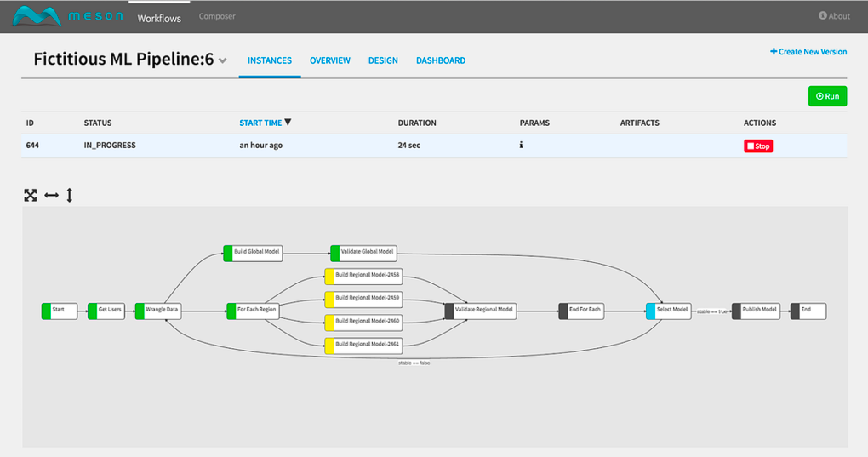Click the fit-to-screen expand icon
The width and height of the screenshot is (868, 457).
(31, 196)
